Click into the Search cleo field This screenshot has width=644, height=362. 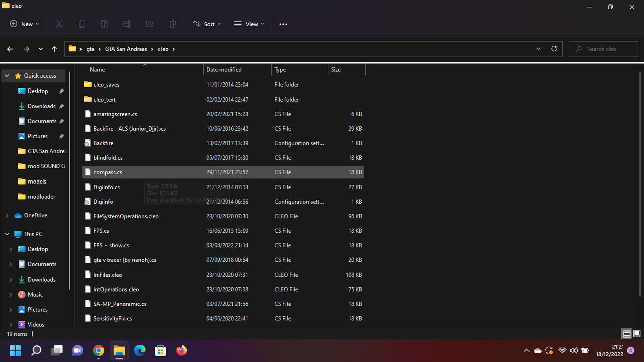click(604, 49)
